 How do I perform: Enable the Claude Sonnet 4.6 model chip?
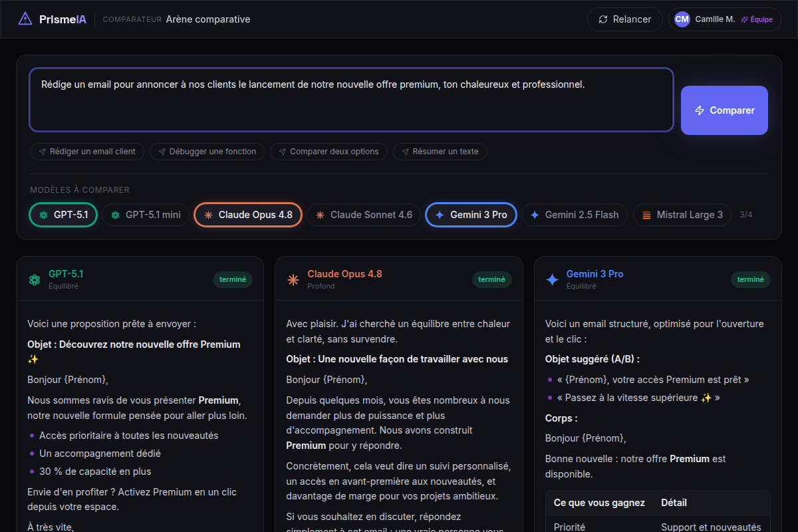click(364, 215)
